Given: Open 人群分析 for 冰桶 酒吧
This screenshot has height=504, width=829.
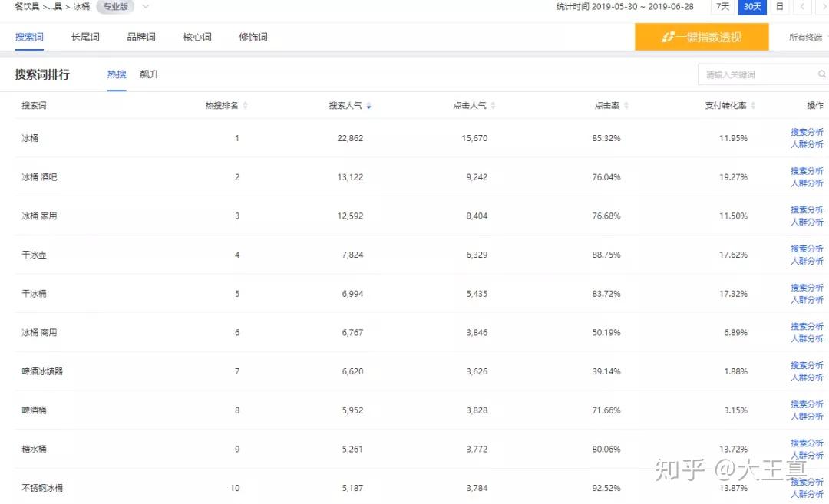Looking at the screenshot, I should click(x=807, y=183).
